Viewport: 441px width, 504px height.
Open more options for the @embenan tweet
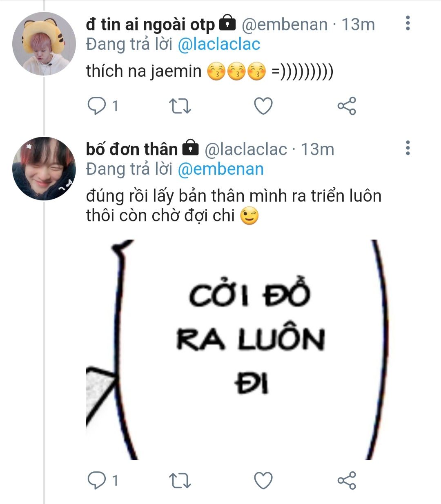pyautogui.click(x=408, y=24)
